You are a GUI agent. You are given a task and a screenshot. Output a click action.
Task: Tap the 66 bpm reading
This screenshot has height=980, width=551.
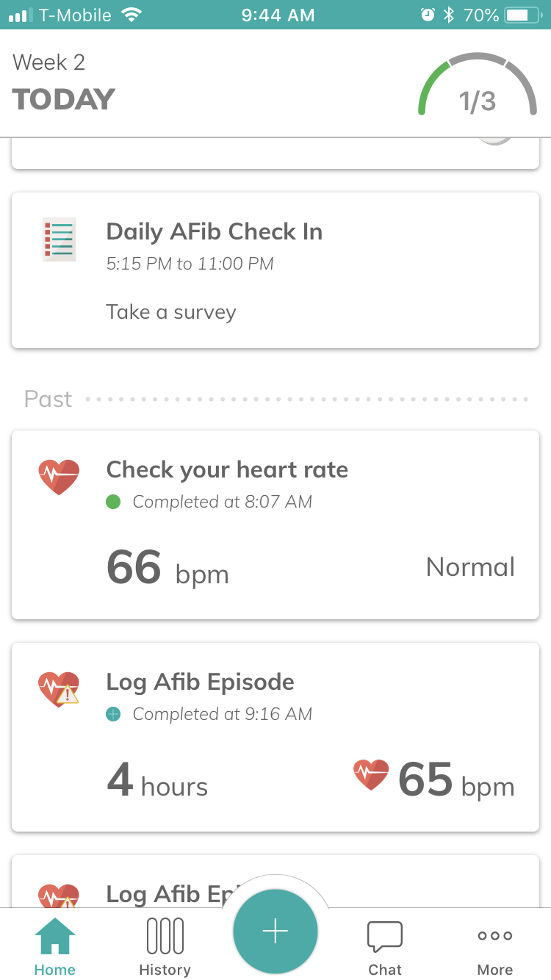click(168, 569)
